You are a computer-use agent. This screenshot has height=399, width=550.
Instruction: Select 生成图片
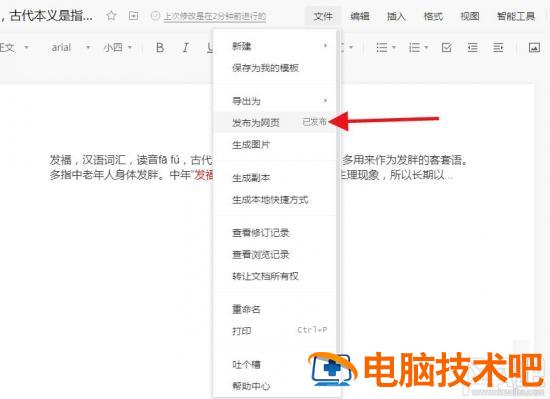click(275, 144)
